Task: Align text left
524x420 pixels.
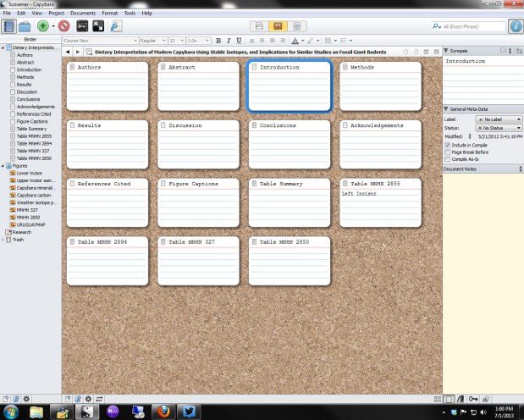Action: [x=252, y=41]
